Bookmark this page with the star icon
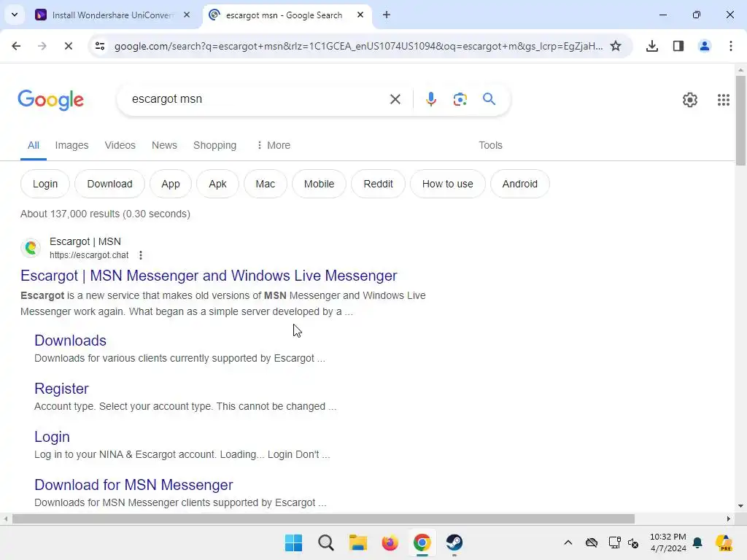Viewport: 747px width, 560px height. point(616,46)
